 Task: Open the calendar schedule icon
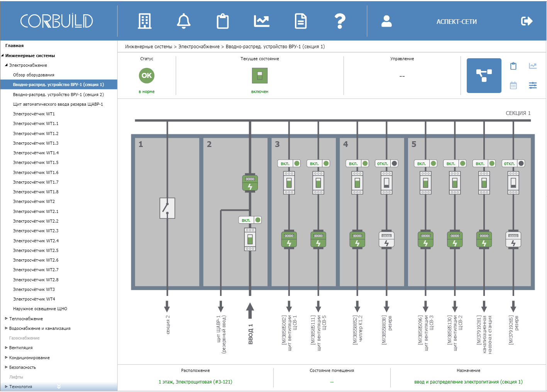513,85
